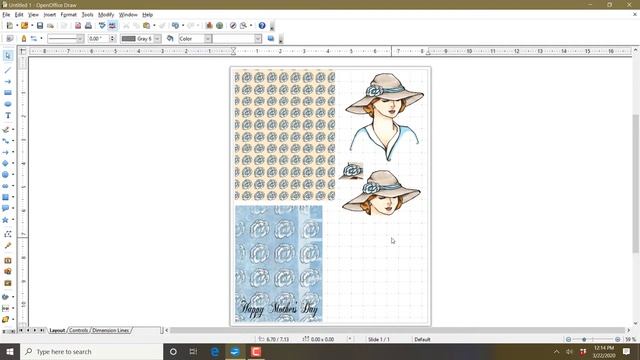This screenshot has height=360, width=640.
Task: Insert picture From File icon
Action: 8,271
